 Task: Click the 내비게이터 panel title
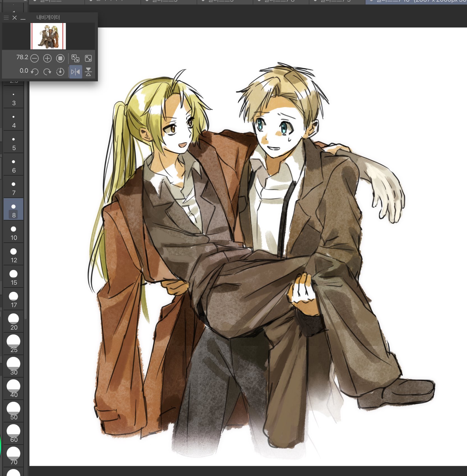(48, 17)
